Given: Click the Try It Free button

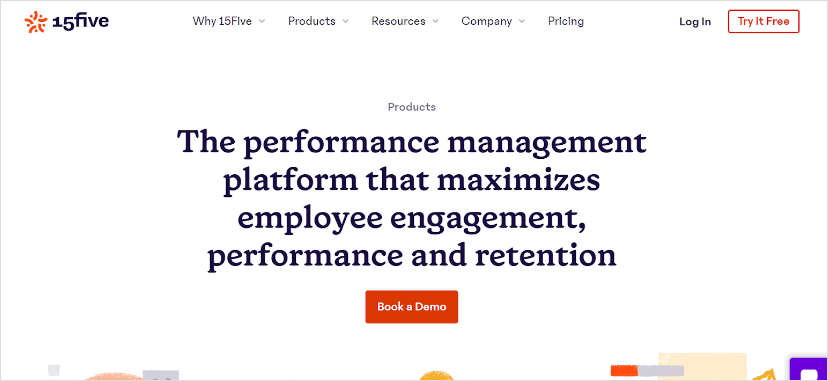Looking at the screenshot, I should click(x=764, y=22).
